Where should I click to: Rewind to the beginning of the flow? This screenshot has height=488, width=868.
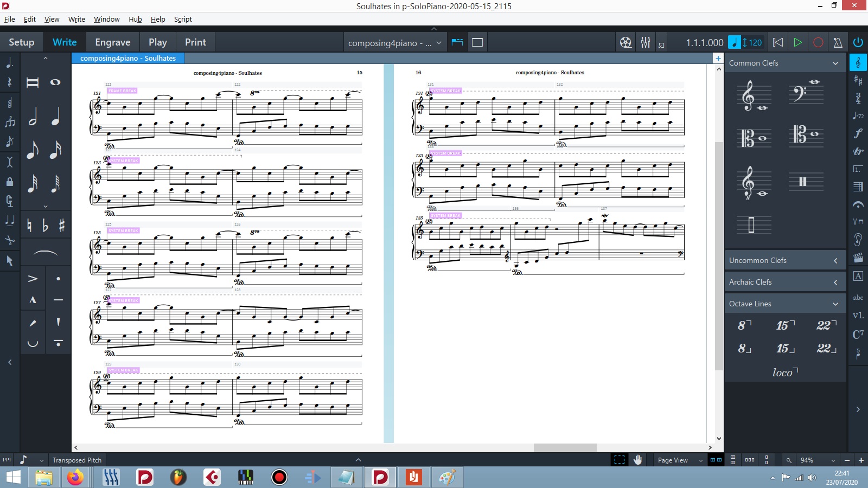click(777, 42)
